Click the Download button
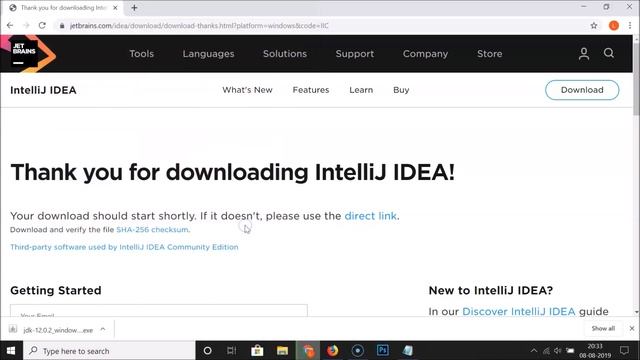This screenshot has height=360, width=640. [582, 90]
